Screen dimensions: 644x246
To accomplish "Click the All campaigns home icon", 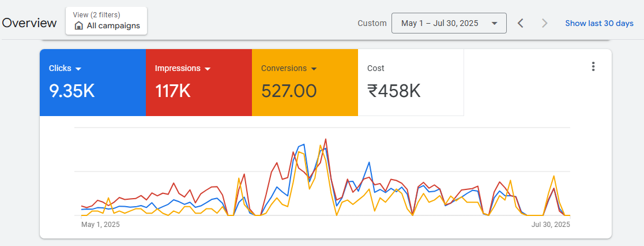I will pos(79,26).
